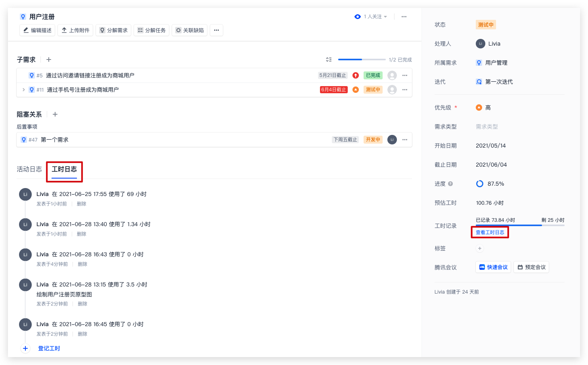The image size is (588, 365).
Task: Change the 优先级 高 priority value
Action: pos(483,108)
